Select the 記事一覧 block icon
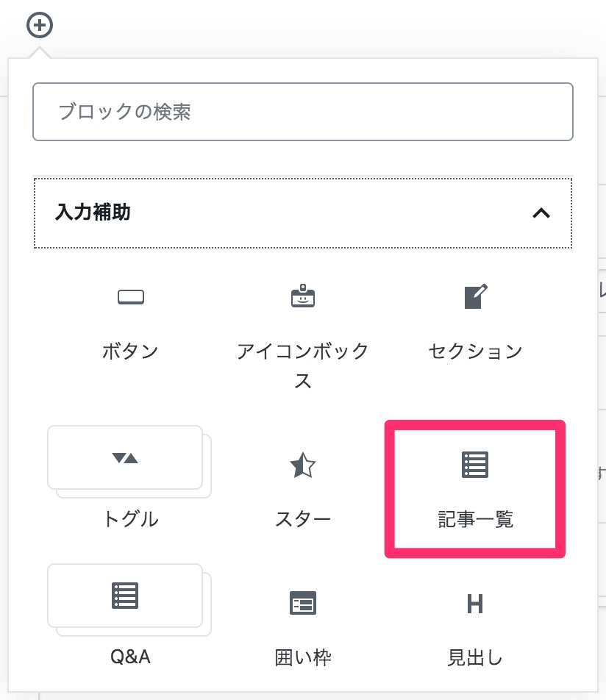 pos(475,465)
